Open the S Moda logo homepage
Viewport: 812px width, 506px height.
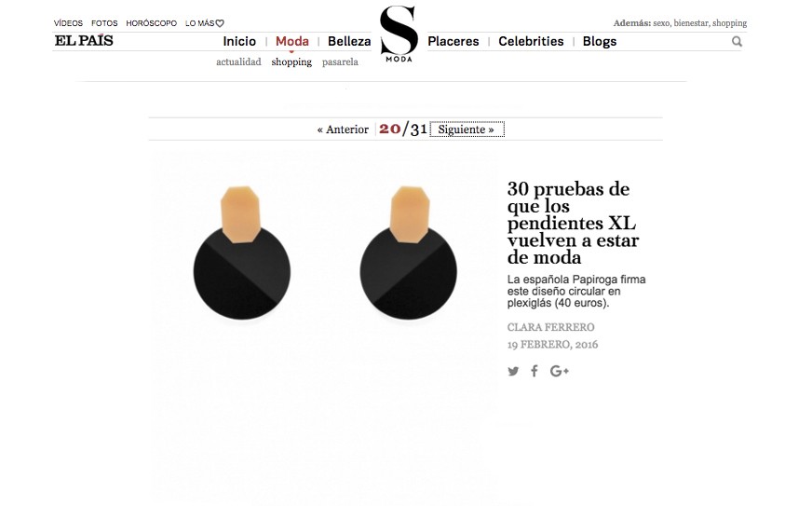point(399,34)
